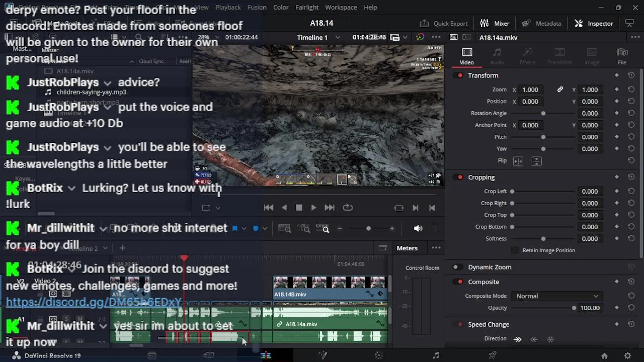This screenshot has height=362, width=644.
Task: Toggle the Inspector panel
Action: [x=594, y=23]
